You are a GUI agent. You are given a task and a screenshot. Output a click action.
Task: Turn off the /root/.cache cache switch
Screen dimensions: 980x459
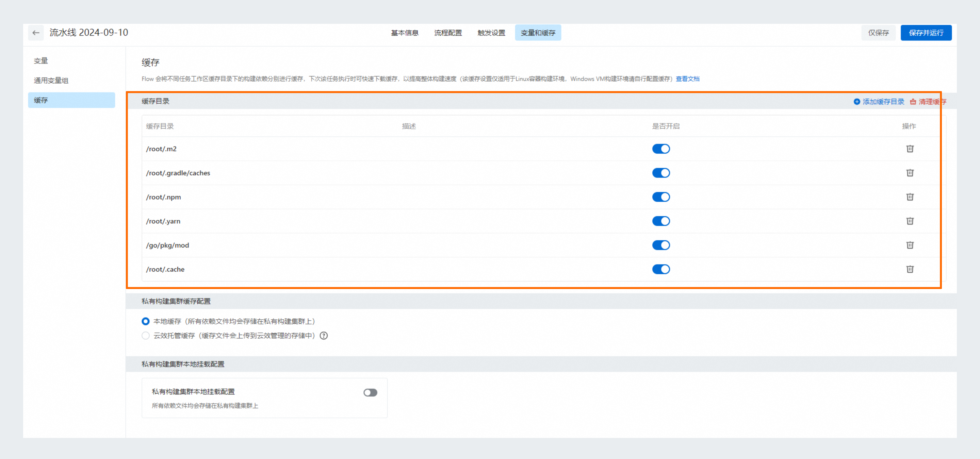(x=661, y=269)
